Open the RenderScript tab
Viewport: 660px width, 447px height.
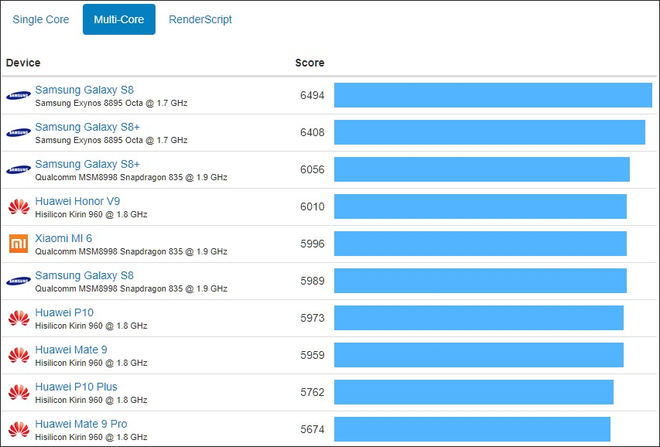tap(200, 20)
